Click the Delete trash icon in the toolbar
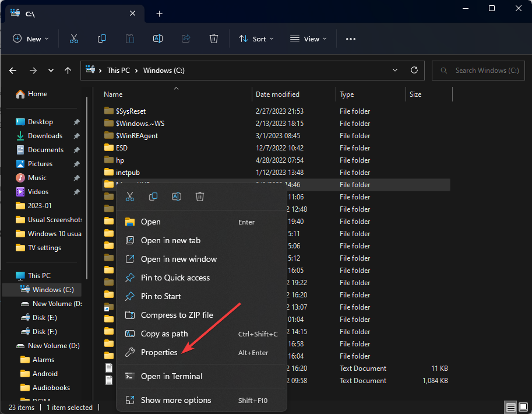 tap(214, 39)
